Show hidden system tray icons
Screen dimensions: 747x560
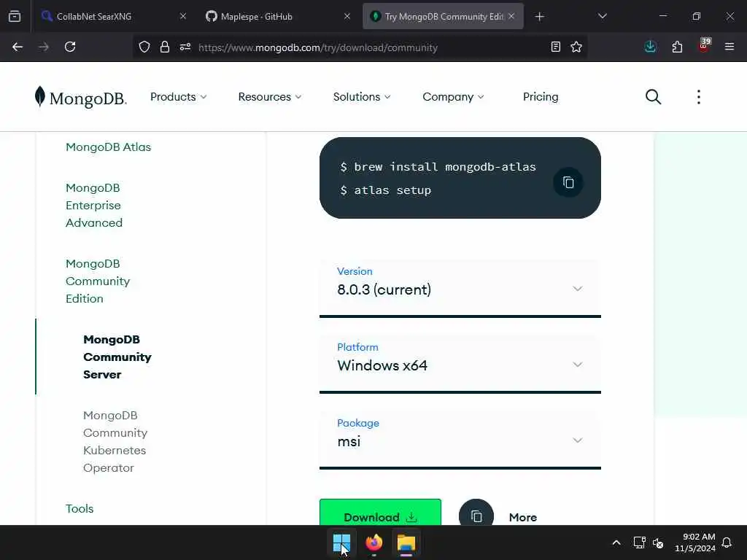click(x=616, y=542)
